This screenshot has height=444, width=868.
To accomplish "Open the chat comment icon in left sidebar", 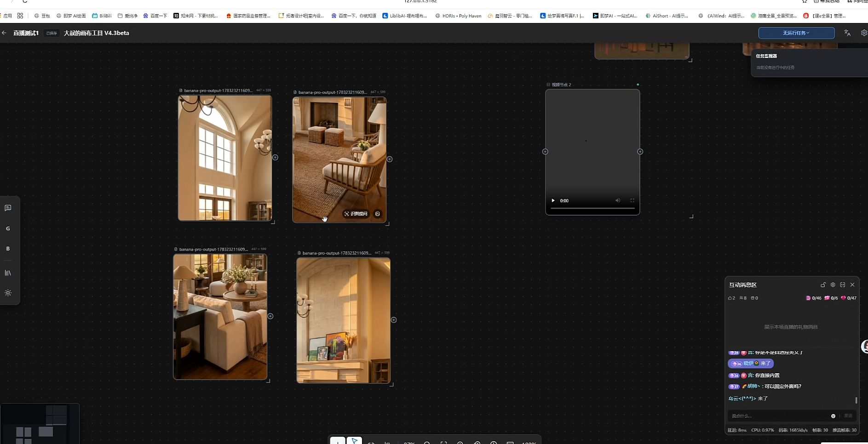I will coord(8,208).
